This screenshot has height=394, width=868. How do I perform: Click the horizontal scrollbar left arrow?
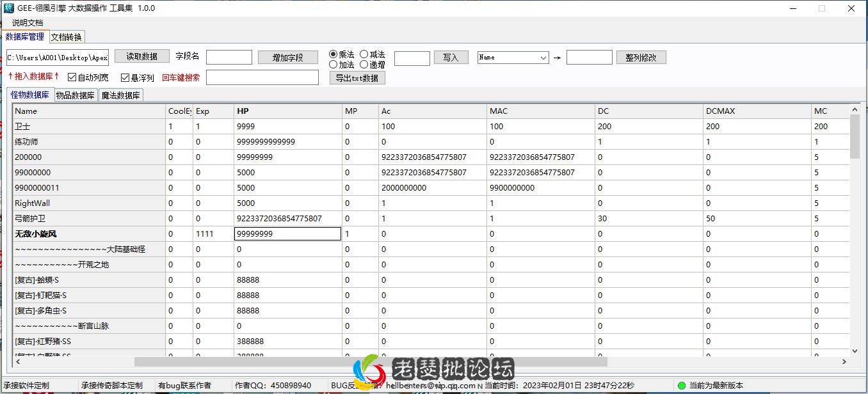(x=18, y=362)
